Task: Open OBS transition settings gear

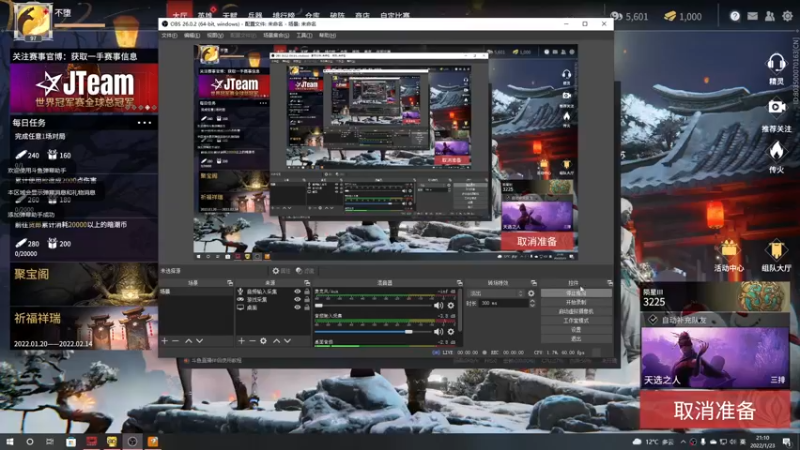Action: coord(531,293)
